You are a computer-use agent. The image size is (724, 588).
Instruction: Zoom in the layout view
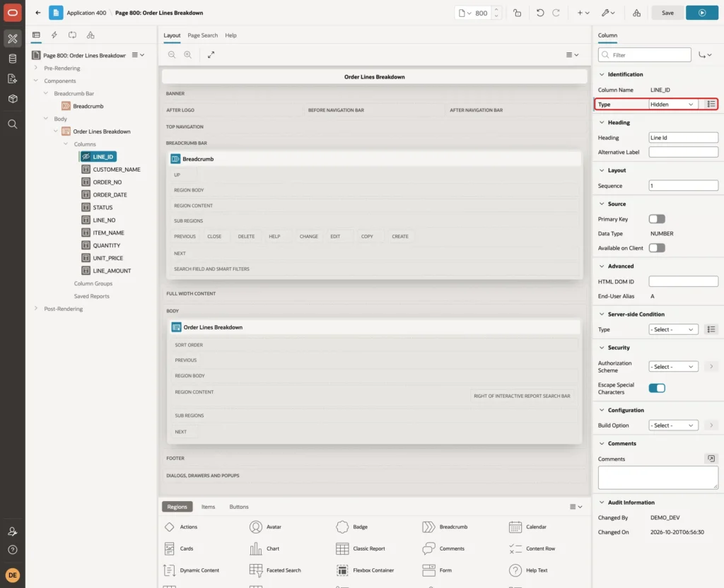point(187,54)
